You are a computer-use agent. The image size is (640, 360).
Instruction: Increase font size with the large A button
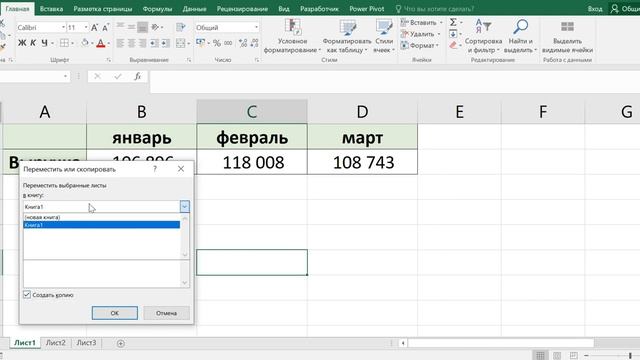click(x=94, y=27)
